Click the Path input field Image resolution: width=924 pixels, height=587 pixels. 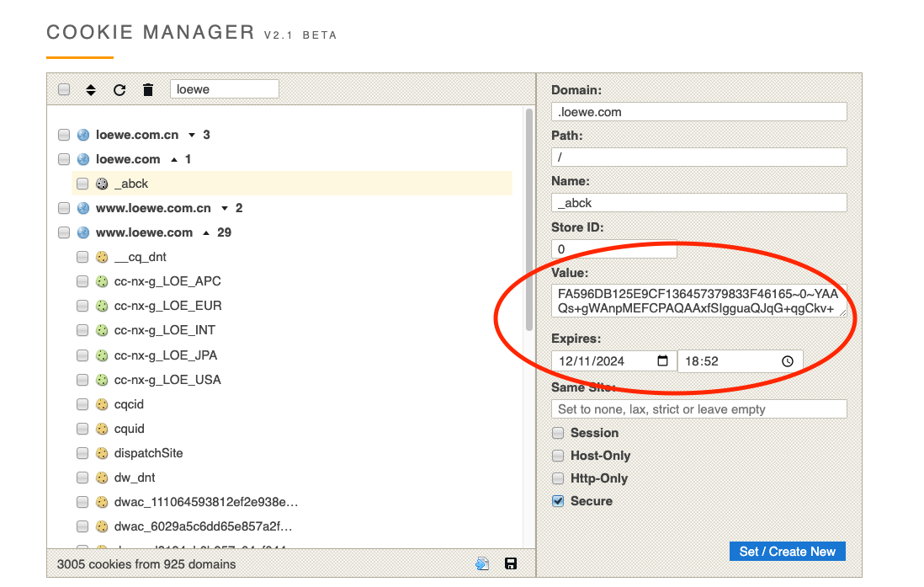(x=699, y=157)
